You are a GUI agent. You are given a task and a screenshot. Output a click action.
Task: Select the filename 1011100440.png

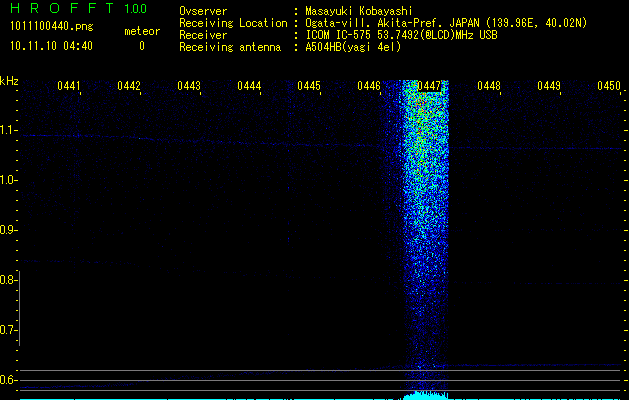pos(52,27)
